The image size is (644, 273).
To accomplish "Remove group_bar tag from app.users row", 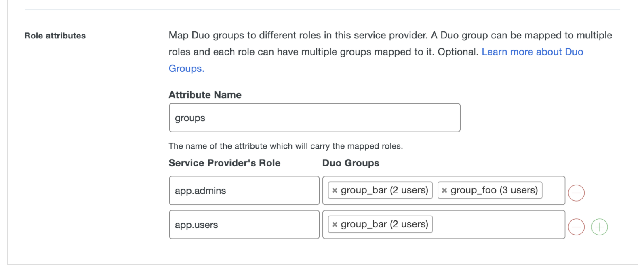I will (x=335, y=225).
